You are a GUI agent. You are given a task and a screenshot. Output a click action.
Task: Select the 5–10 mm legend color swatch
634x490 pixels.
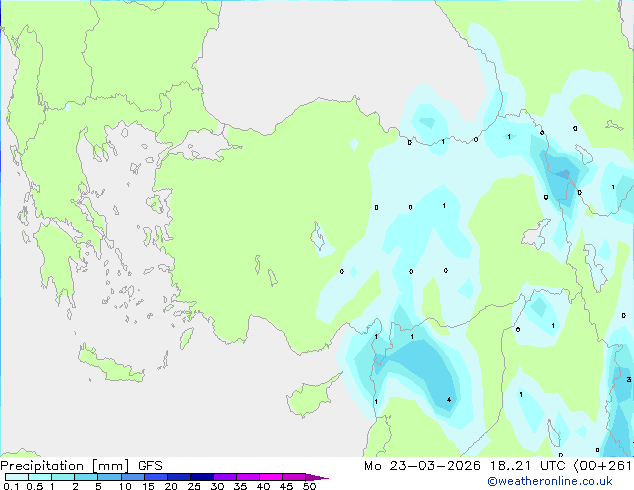[109, 477]
